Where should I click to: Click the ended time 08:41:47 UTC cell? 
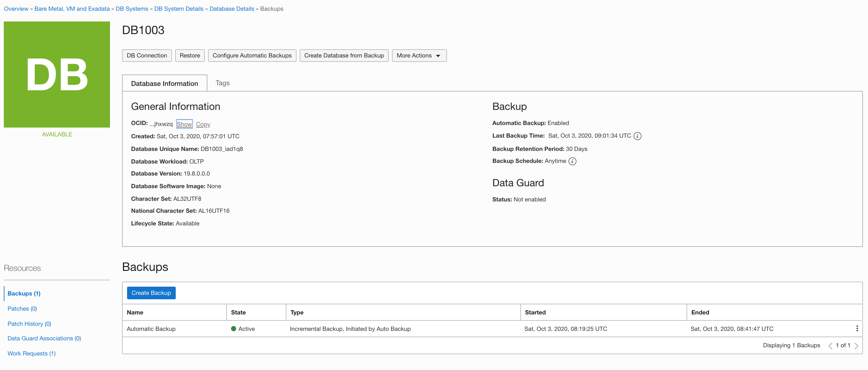click(732, 329)
